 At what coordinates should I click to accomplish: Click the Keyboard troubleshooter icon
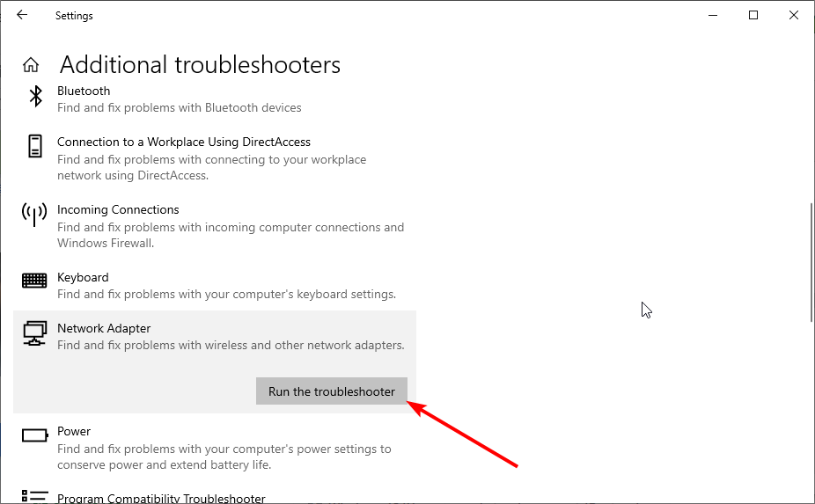34,281
